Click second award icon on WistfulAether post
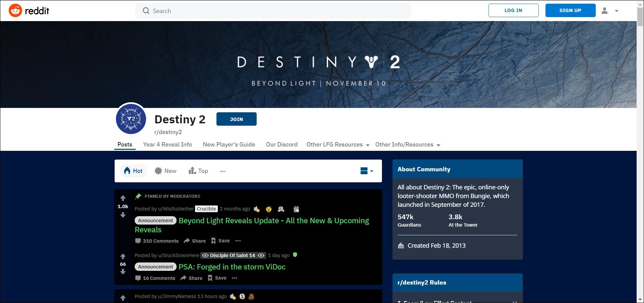 point(269,209)
